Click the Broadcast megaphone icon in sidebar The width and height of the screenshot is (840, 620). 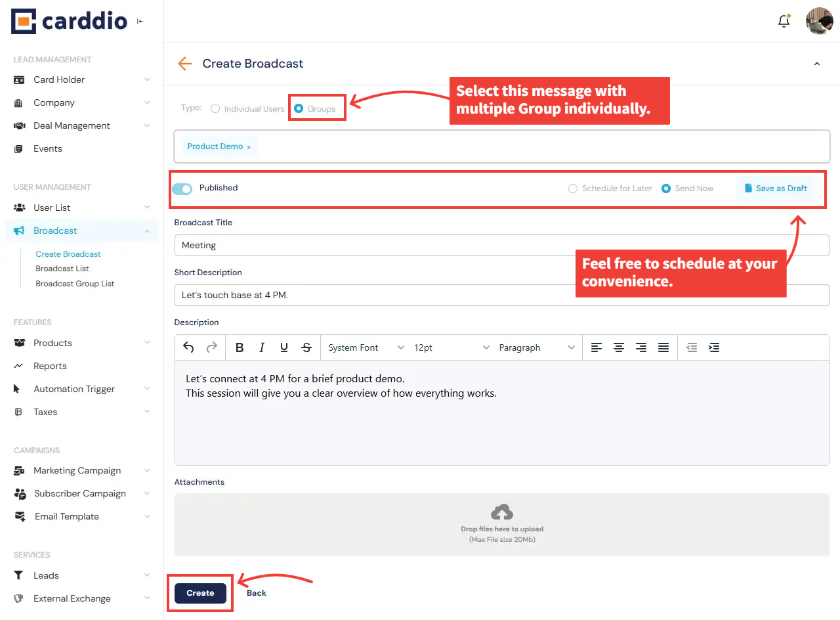(18, 231)
